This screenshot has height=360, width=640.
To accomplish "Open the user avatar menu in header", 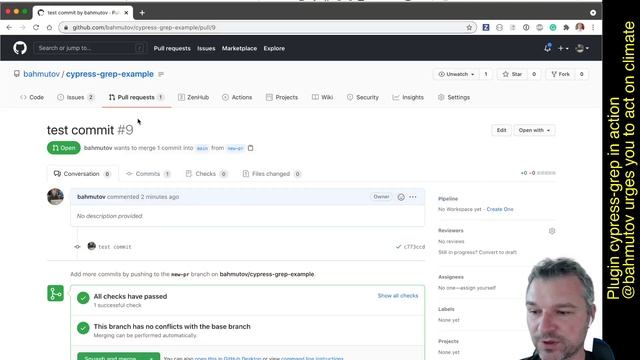I will (x=582, y=48).
